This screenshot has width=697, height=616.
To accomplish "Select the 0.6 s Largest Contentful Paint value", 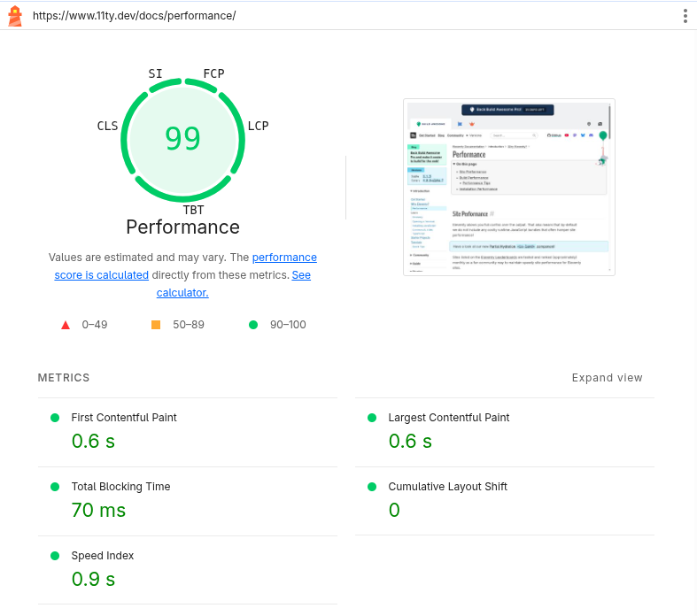I will [410, 441].
